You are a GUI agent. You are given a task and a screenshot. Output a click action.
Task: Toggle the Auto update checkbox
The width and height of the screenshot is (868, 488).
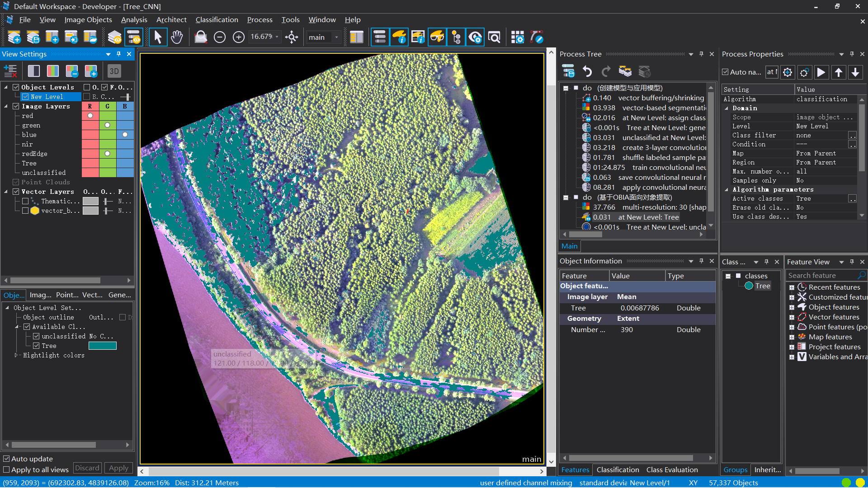pos(7,459)
